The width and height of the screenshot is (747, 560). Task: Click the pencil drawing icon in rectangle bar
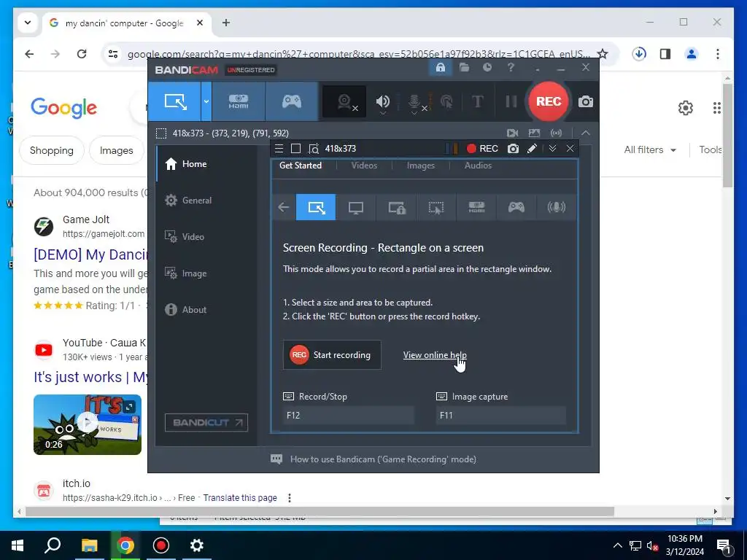[532, 149]
